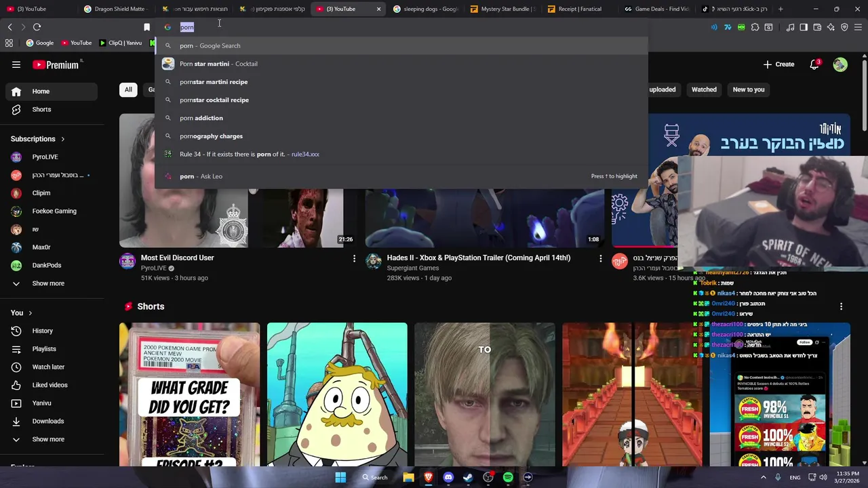868x488 pixels.
Task: Switch to the Mystery Star Bundle tab
Action: pos(502,9)
